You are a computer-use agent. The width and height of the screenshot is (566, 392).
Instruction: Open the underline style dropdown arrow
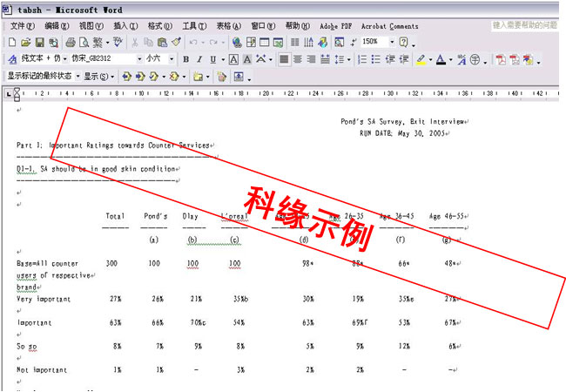(x=223, y=59)
